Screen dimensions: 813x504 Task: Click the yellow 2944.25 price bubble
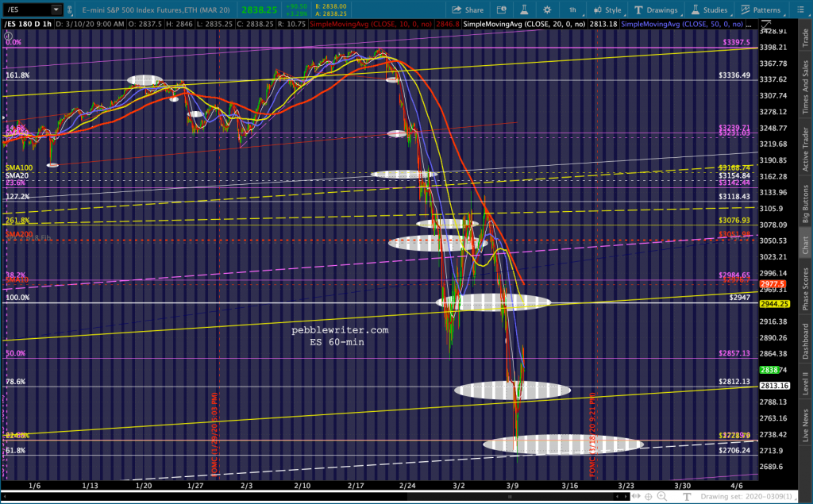point(775,304)
